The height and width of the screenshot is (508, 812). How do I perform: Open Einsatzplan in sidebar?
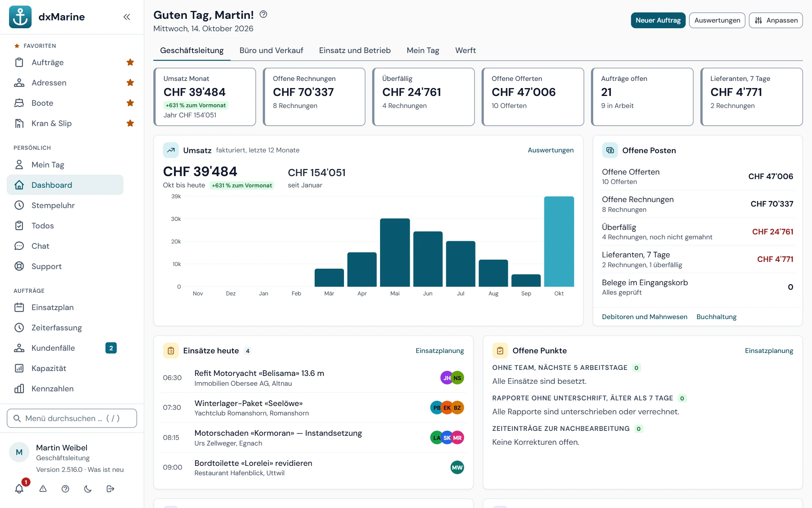coord(65,307)
